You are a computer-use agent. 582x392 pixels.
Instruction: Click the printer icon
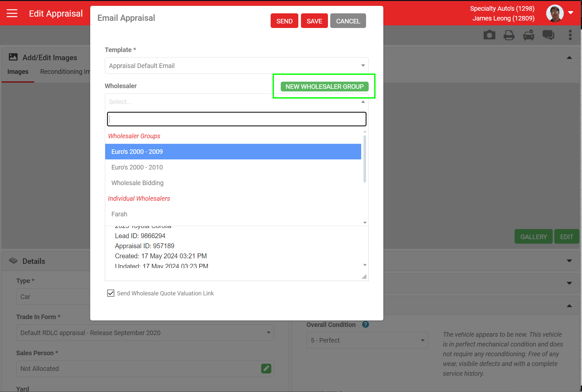click(x=509, y=35)
